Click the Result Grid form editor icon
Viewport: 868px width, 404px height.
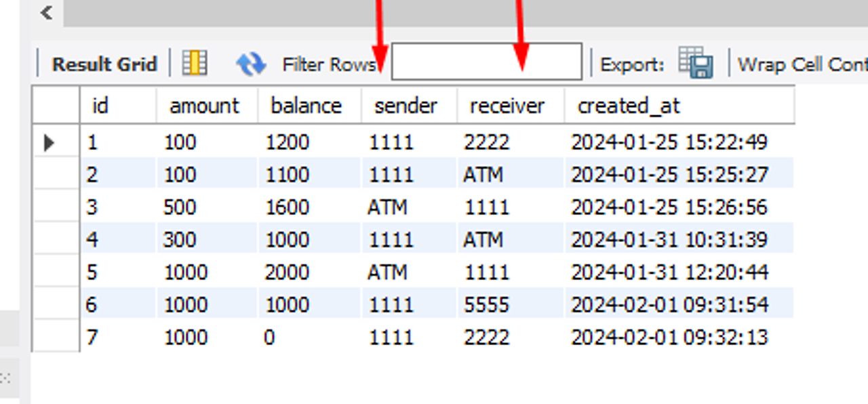pyautogui.click(x=195, y=64)
